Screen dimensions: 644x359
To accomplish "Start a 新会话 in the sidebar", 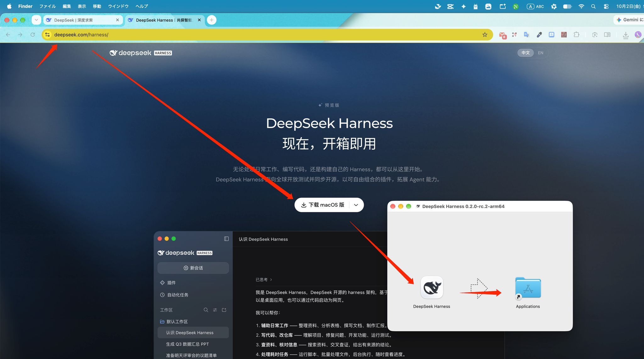I will pos(193,268).
